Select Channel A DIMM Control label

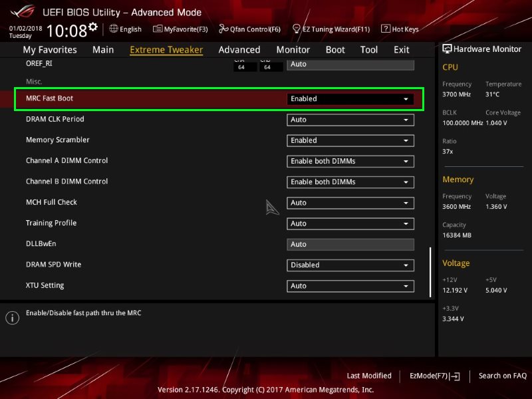67,160
